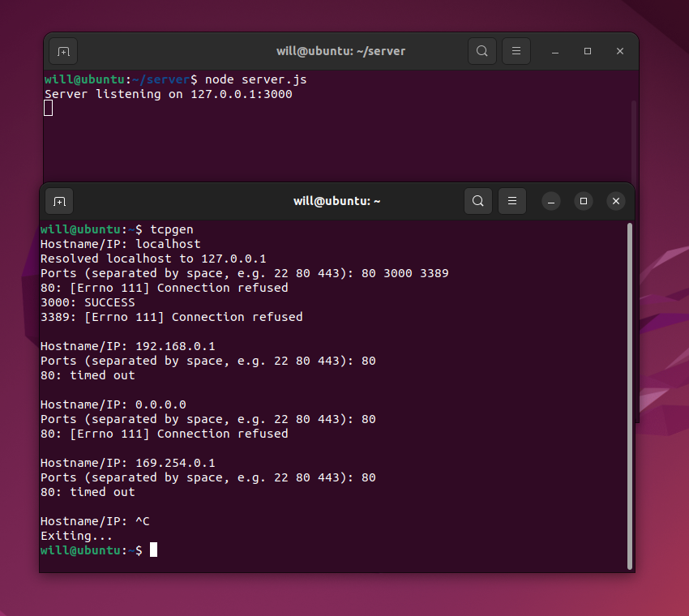The image size is (689, 616).
Task: Click the front terminal's vertical scrollbar
Action: click(630, 396)
